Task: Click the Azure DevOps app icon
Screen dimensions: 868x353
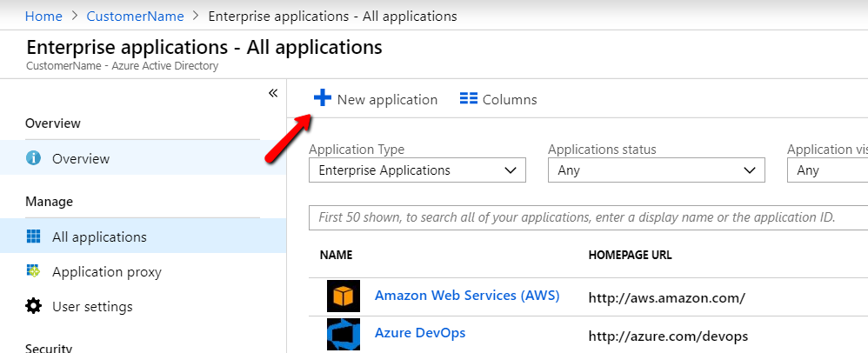Action: 344,335
